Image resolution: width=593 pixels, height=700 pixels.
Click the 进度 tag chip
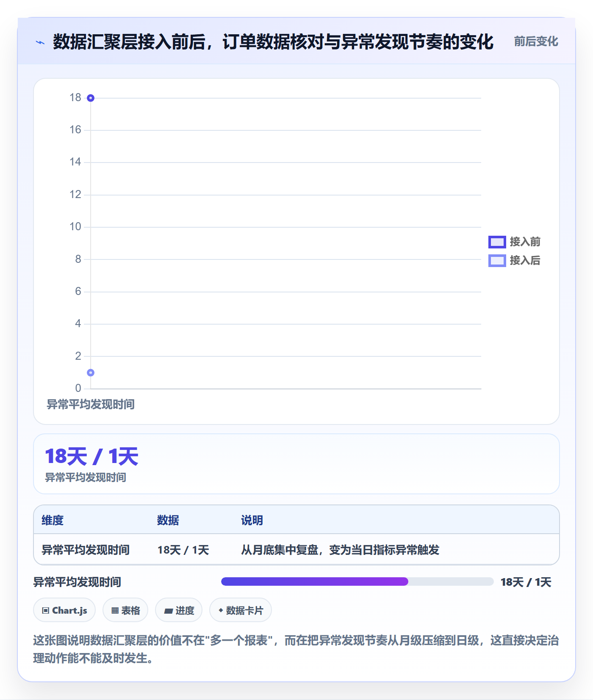tap(179, 610)
